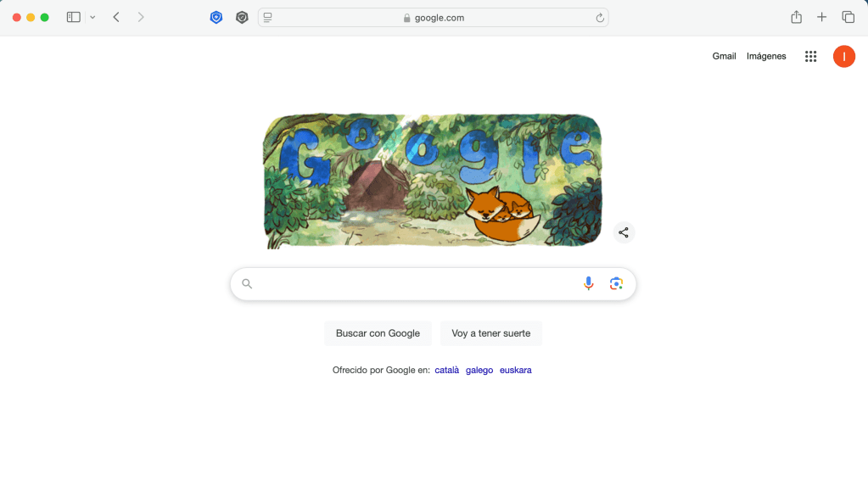Open Google Lens image search icon
Image resolution: width=868 pixels, height=497 pixels.
point(616,283)
